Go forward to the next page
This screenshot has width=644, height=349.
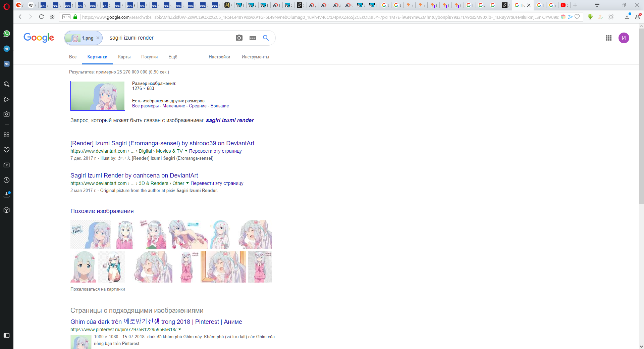pyautogui.click(x=31, y=17)
